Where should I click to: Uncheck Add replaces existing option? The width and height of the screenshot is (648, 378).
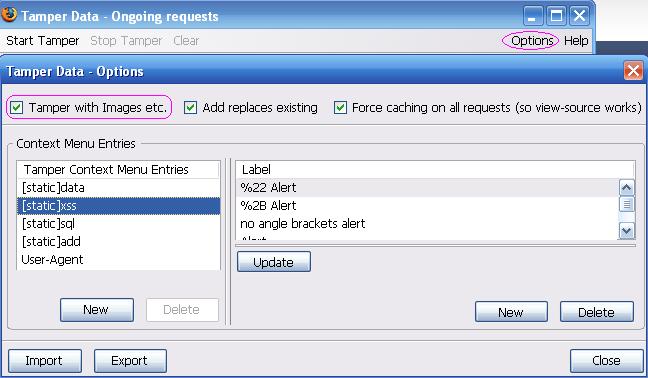[x=190, y=108]
